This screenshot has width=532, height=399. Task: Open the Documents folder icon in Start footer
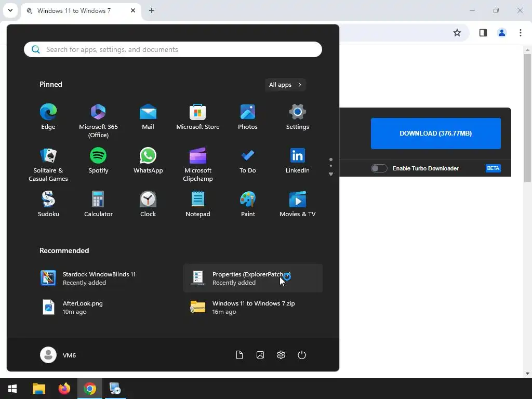click(x=240, y=355)
